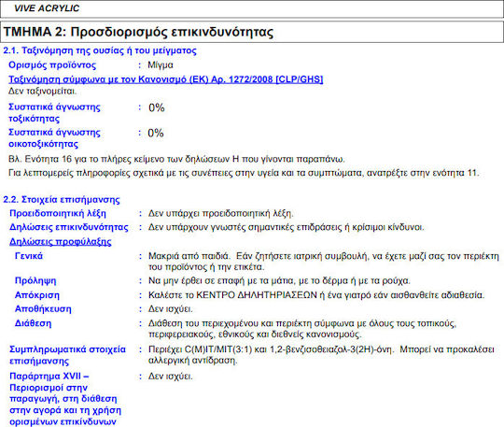The width and height of the screenshot is (504, 427).
Task: Click the Πρόληψη precaution label
Action: 35,280
